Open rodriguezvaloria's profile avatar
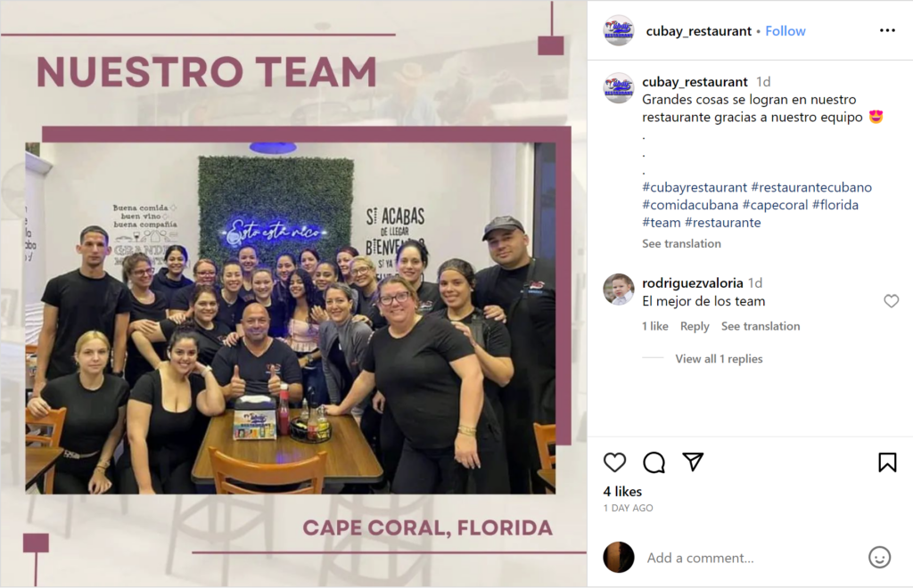Image resolution: width=913 pixels, height=588 pixels. [619, 289]
